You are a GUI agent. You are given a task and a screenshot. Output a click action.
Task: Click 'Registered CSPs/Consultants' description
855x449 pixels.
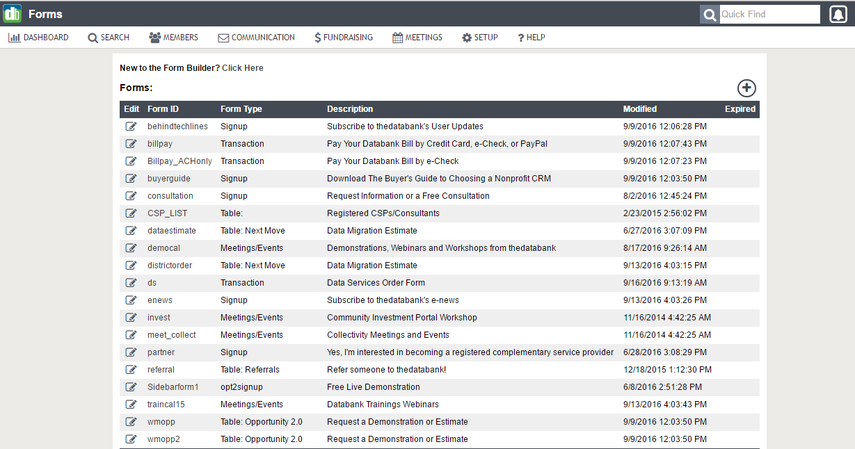tap(383, 213)
